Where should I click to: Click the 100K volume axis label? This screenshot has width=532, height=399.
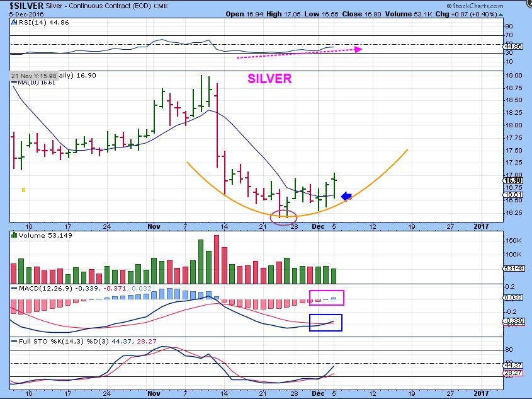(514, 255)
